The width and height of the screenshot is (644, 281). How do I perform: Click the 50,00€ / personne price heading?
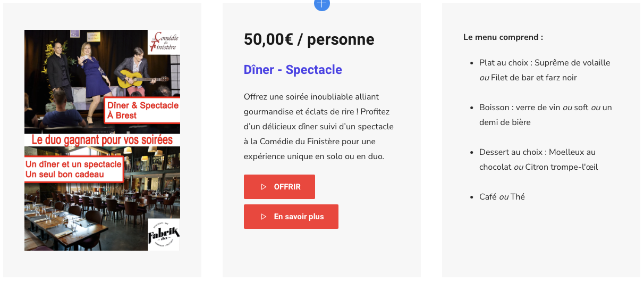coord(309,39)
